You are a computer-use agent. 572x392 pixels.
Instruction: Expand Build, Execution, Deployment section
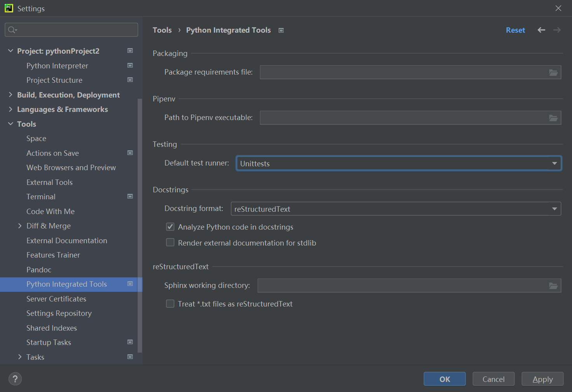10,95
